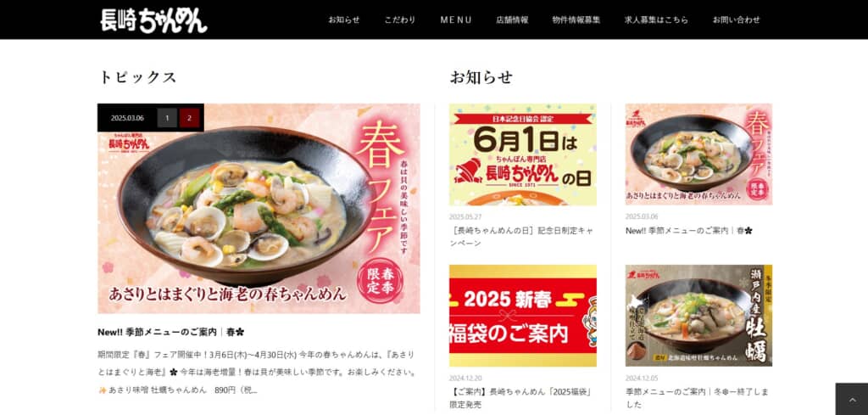Switch to topic slide 1
Screen dimensions: 868x415
pyautogui.click(x=167, y=118)
